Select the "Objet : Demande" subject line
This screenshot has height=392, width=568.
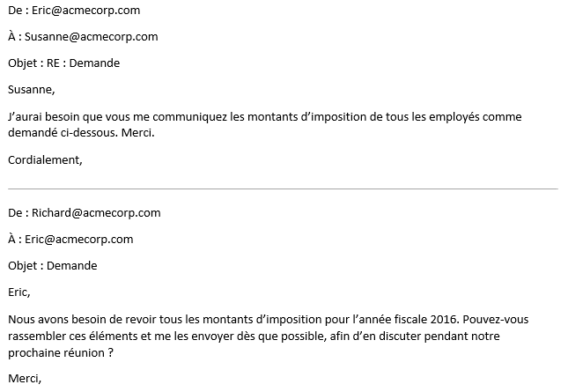[53, 265]
